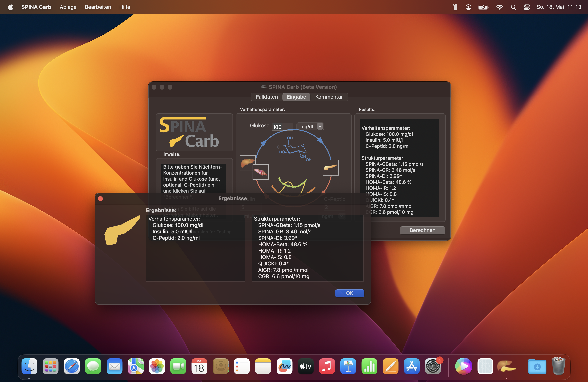The height and width of the screenshot is (382, 588).
Task: Click the Wi-Fi status icon
Action: pyautogui.click(x=500, y=7)
